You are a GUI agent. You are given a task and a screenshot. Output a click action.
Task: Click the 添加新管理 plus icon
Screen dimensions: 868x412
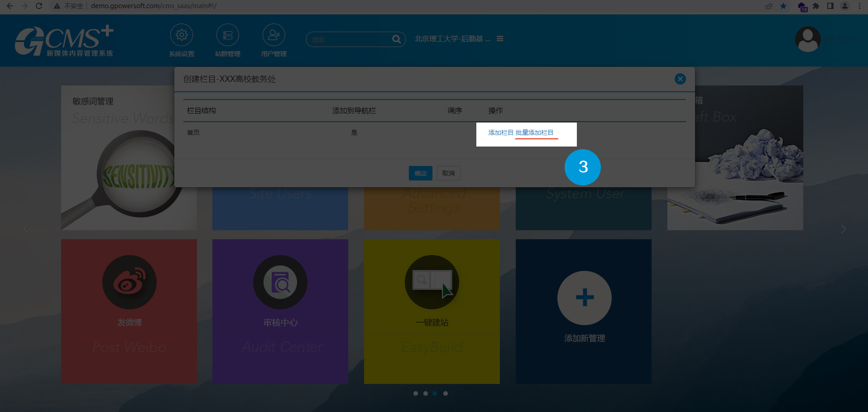[x=584, y=298]
